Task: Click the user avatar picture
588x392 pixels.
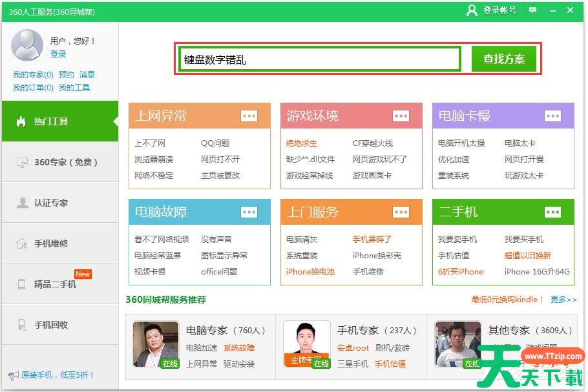Action: 27,45
